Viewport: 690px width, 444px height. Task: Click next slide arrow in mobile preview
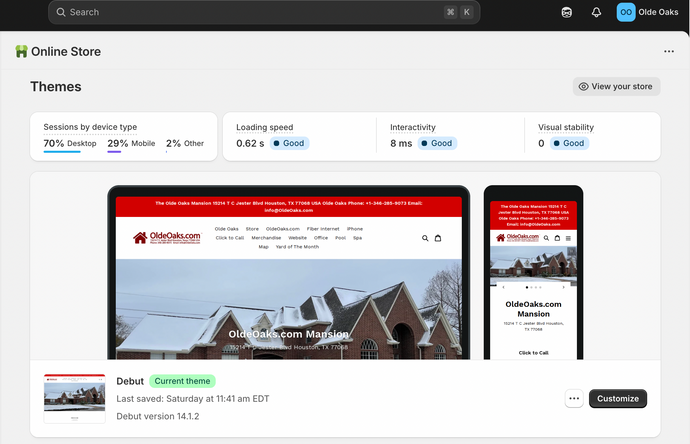tap(563, 287)
